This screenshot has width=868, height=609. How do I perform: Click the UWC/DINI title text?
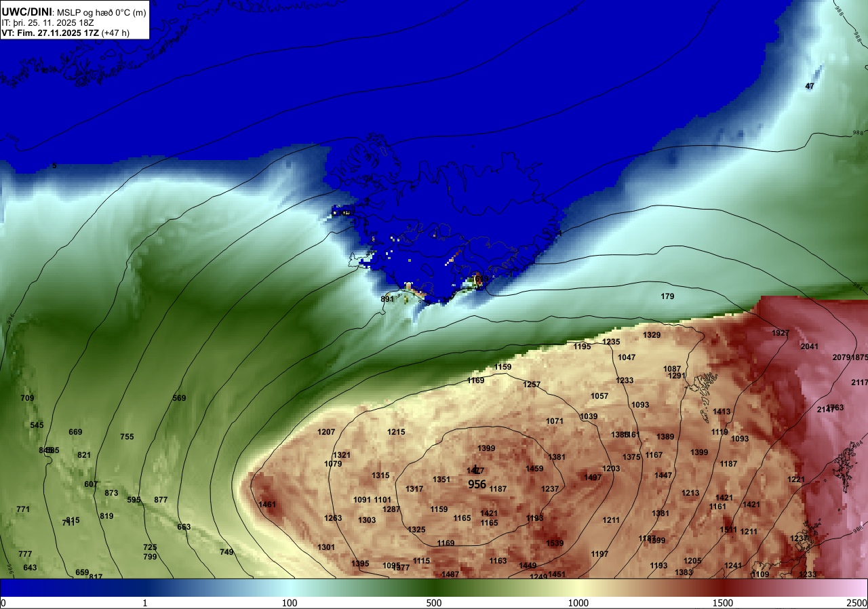click(26, 11)
